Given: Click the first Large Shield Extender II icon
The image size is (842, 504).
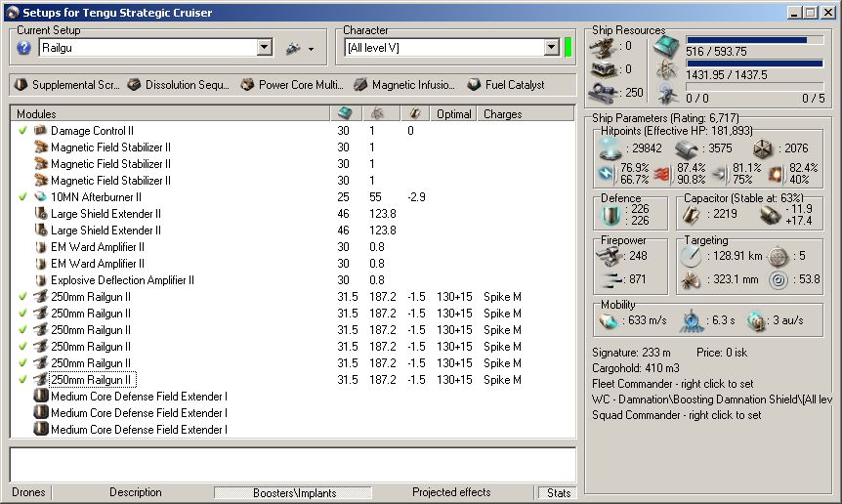Looking at the screenshot, I should [x=41, y=214].
